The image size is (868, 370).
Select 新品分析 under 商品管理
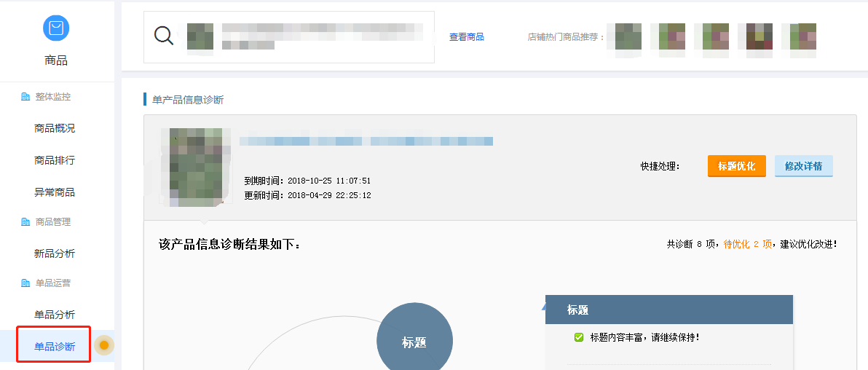pyautogui.click(x=55, y=253)
